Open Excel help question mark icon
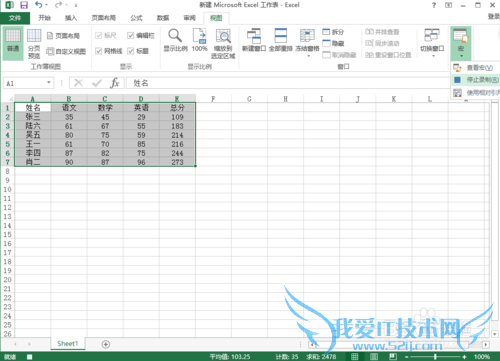 [434, 5]
